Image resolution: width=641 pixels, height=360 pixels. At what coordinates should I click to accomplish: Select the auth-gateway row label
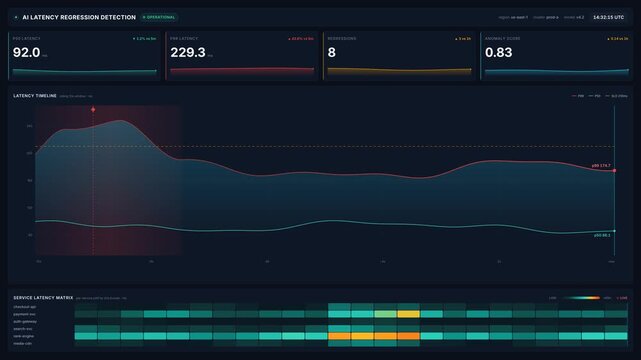tap(25, 322)
